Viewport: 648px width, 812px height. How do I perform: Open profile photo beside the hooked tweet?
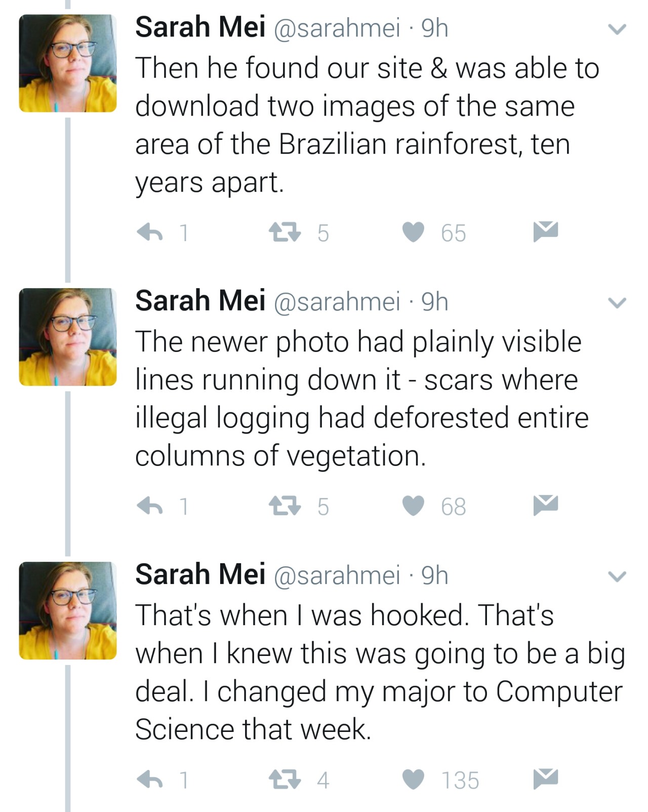coord(68,610)
